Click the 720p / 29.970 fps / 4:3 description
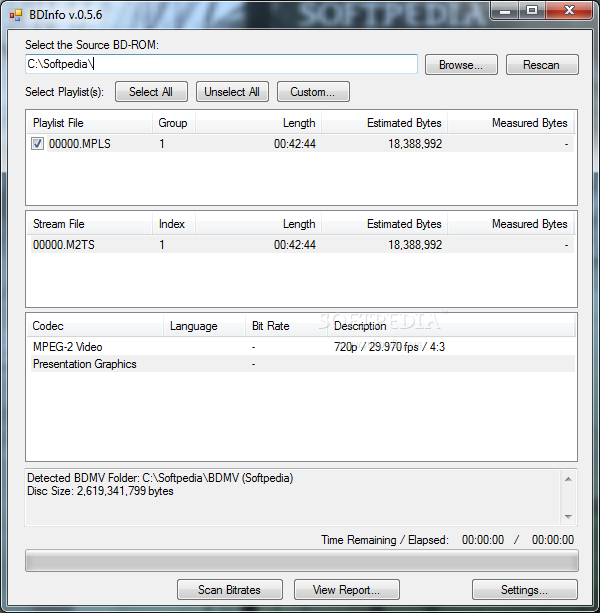600x613 pixels. pyautogui.click(x=389, y=347)
